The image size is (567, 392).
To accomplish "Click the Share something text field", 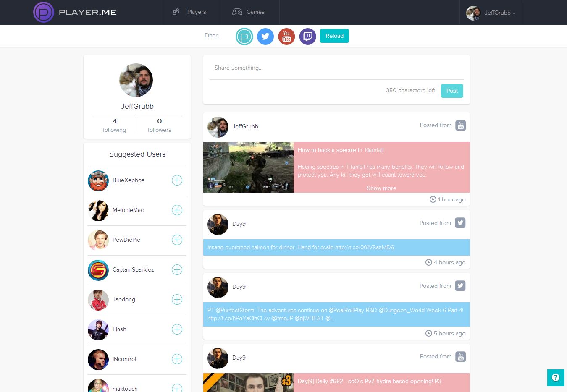I will tap(336, 68).
